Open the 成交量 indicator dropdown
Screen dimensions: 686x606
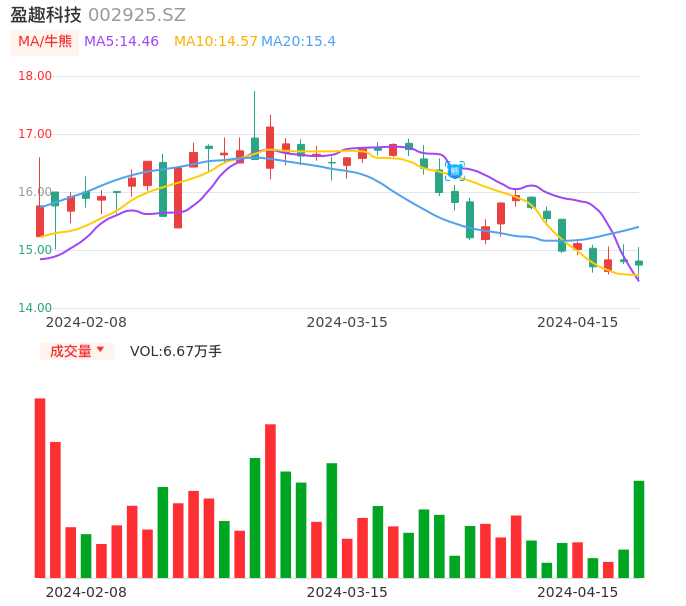tap(77, 351)
